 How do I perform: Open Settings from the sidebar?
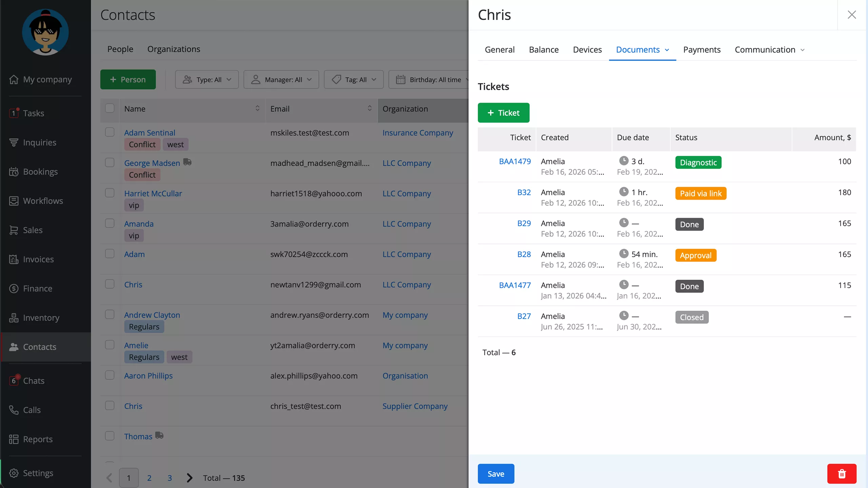(38, 473)
